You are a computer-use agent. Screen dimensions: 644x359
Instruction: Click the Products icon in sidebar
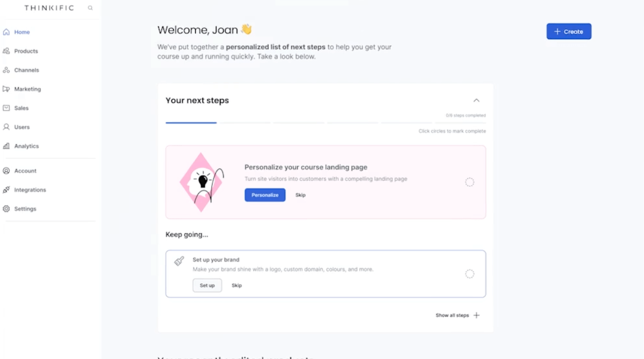click(6, 51)
